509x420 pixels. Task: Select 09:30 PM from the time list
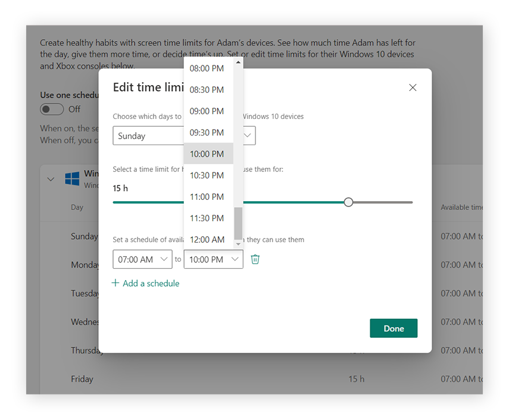(x=207, y=132)
